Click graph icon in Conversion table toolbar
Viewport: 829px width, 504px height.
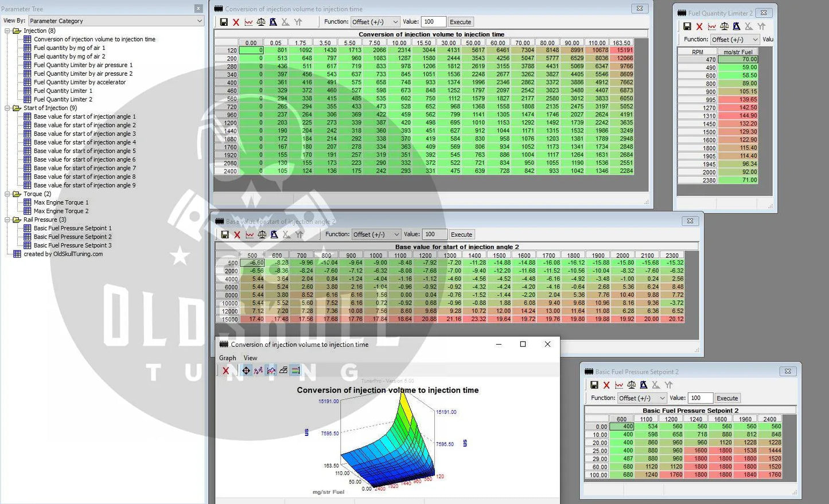[248, 22]
